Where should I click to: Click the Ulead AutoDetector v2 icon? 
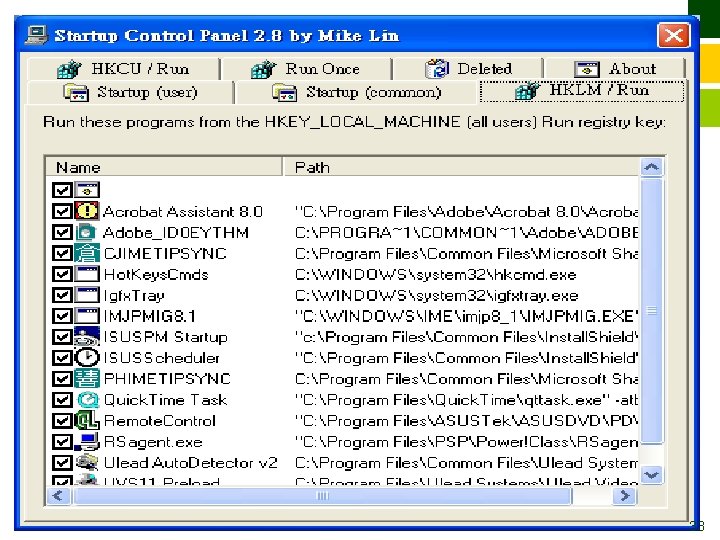pos(87,462)
